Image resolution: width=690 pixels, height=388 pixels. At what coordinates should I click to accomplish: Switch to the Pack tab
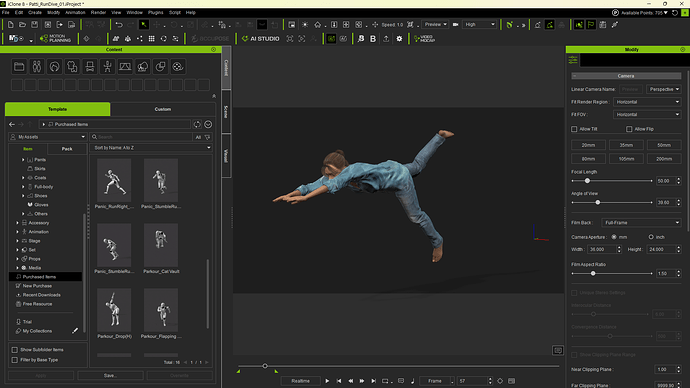pos(67,149)
